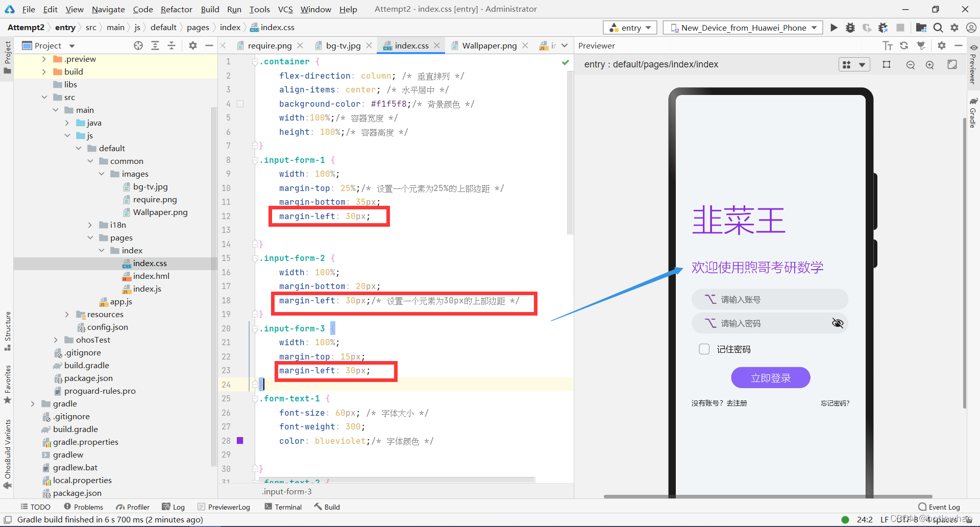980x527 pixels.
Task: Expand the resources folder
Action: point(67,314)
